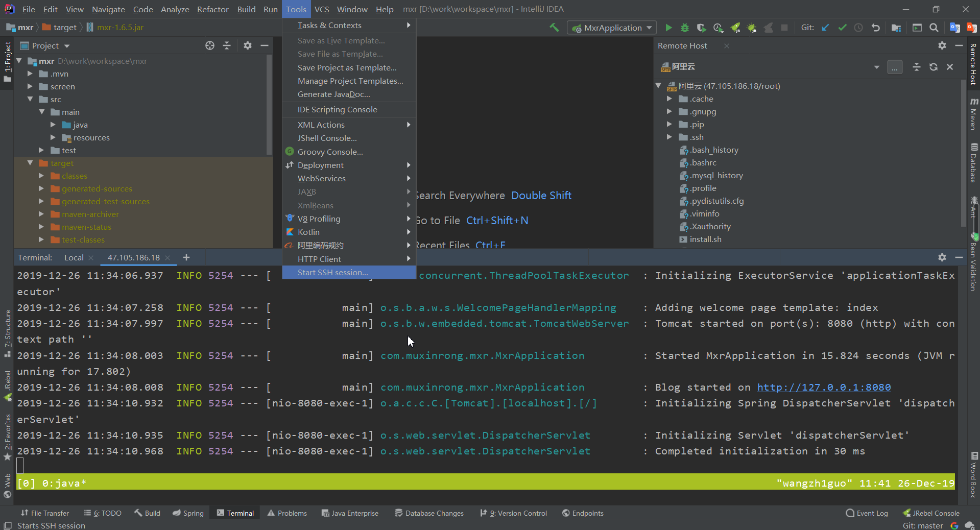
Task: Choose Generate JavaDoc menu entry
Action: click(x=349, y=94)
